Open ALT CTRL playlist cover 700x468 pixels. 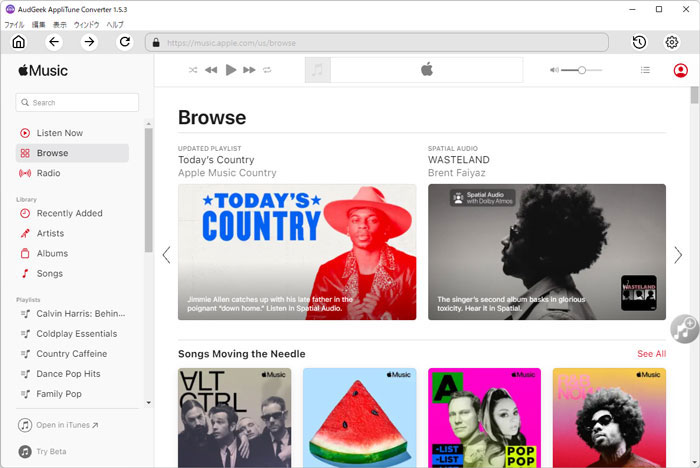pyautogui.click(x=234, y=418)
